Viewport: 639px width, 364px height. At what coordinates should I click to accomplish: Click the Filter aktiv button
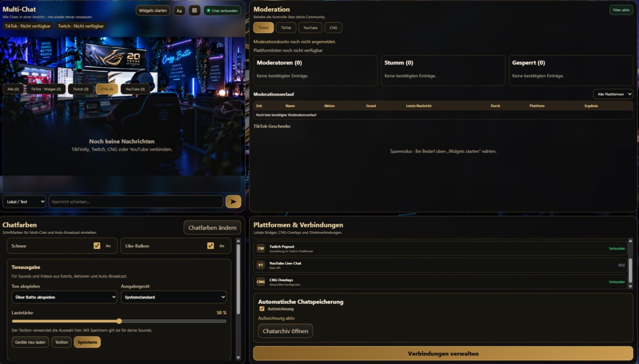pos(621,10)
